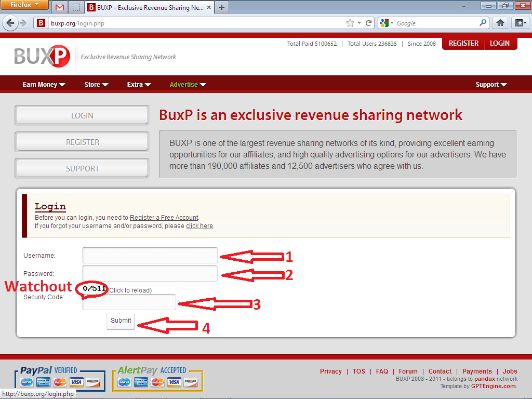The image size is (532, 399).
Task: Click the Password input field
Action: pos(150,273)
